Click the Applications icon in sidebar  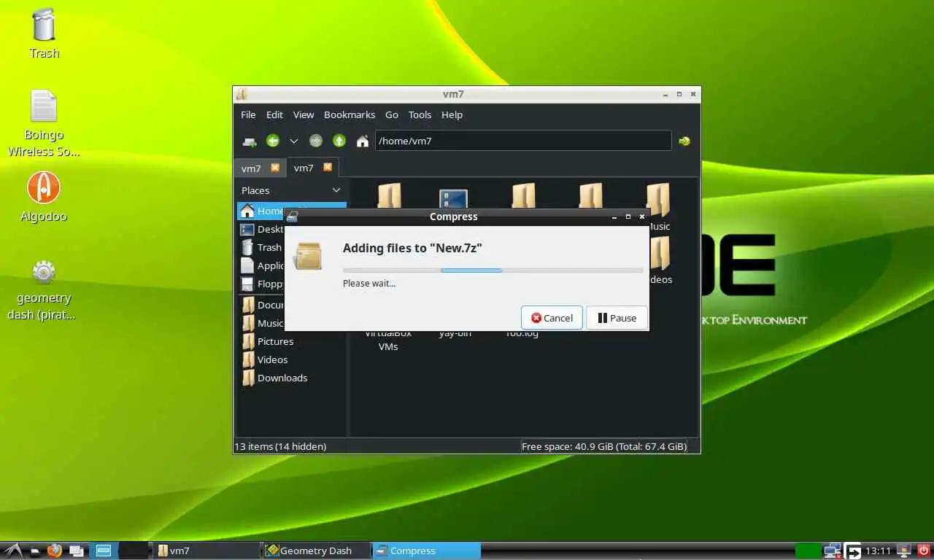coord(247,265)
